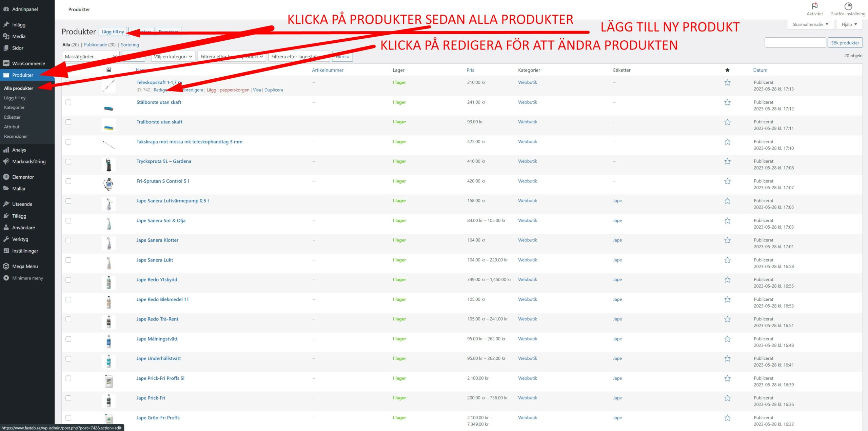Open Recensioner submenu item
This screenshot has height=431, width=868.
coord(16,136)
